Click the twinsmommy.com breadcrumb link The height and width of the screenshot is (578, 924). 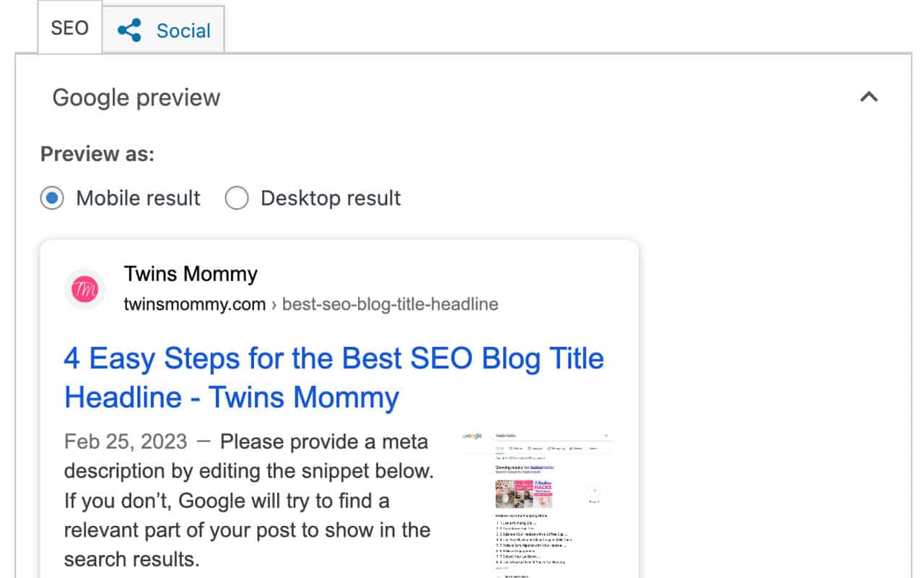point(193,304)
